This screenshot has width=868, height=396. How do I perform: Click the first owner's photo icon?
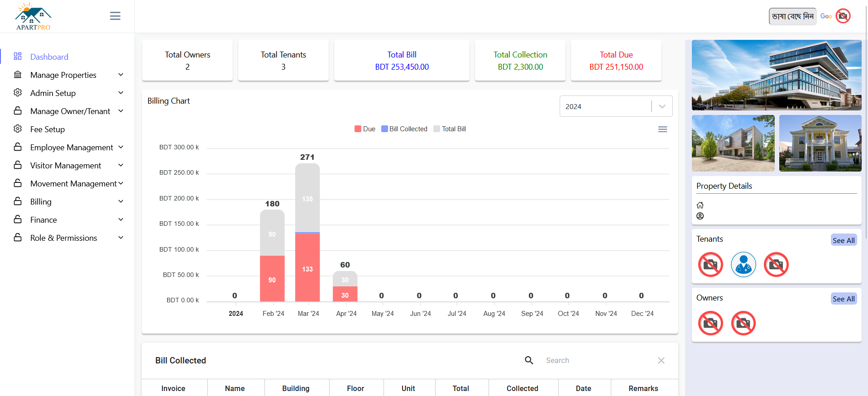tap(710, 323)
